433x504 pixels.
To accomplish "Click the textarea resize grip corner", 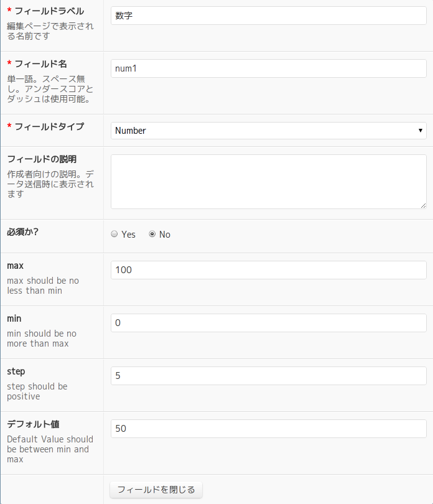I will click(423, 206).
